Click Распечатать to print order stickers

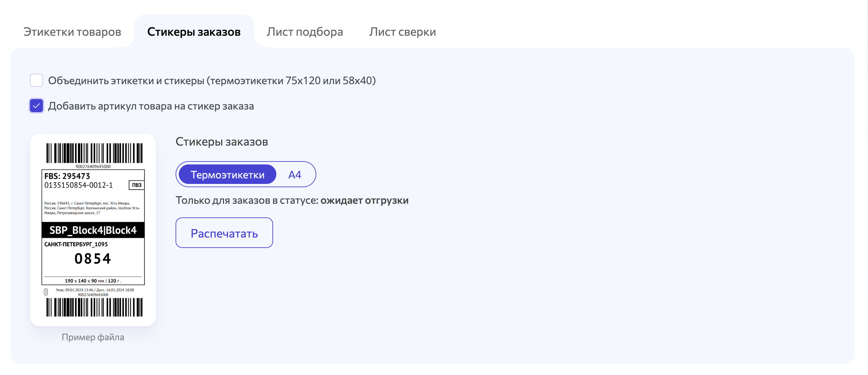point(224,232)
